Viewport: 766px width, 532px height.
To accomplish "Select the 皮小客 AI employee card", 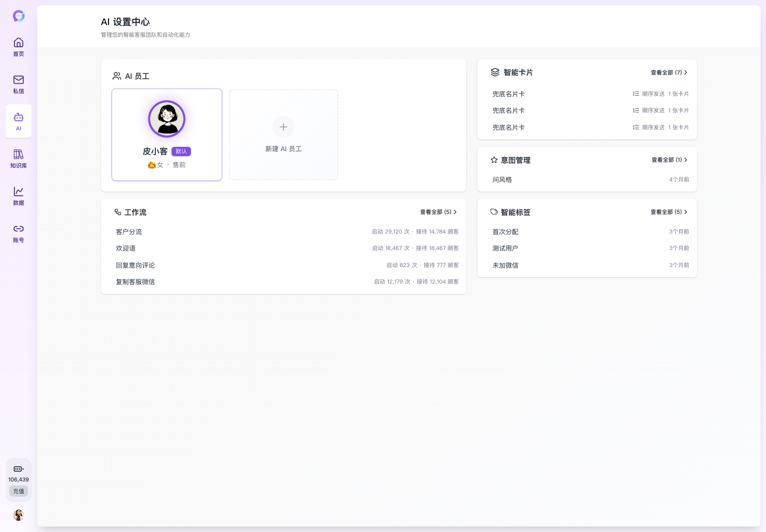I will [166, 135].
